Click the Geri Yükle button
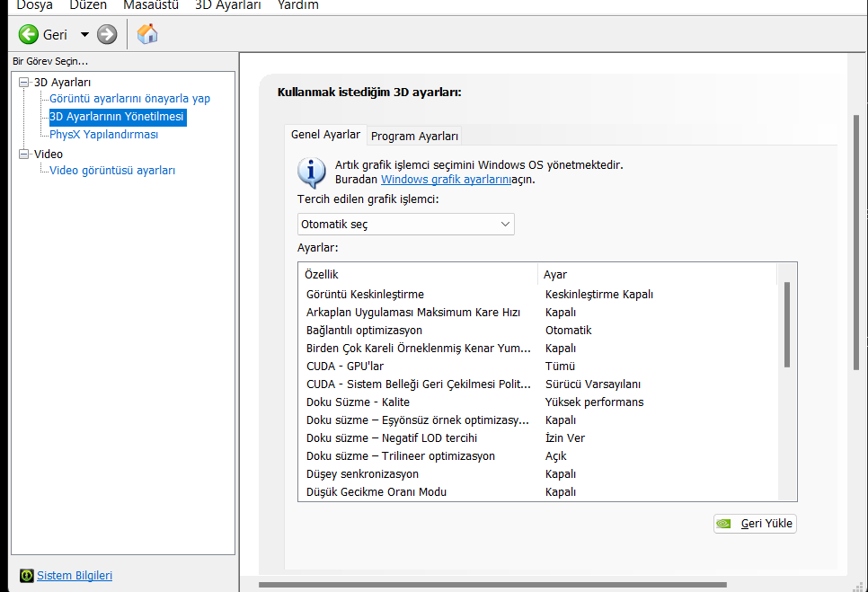The image size is (868, 592). coord(755,524)
